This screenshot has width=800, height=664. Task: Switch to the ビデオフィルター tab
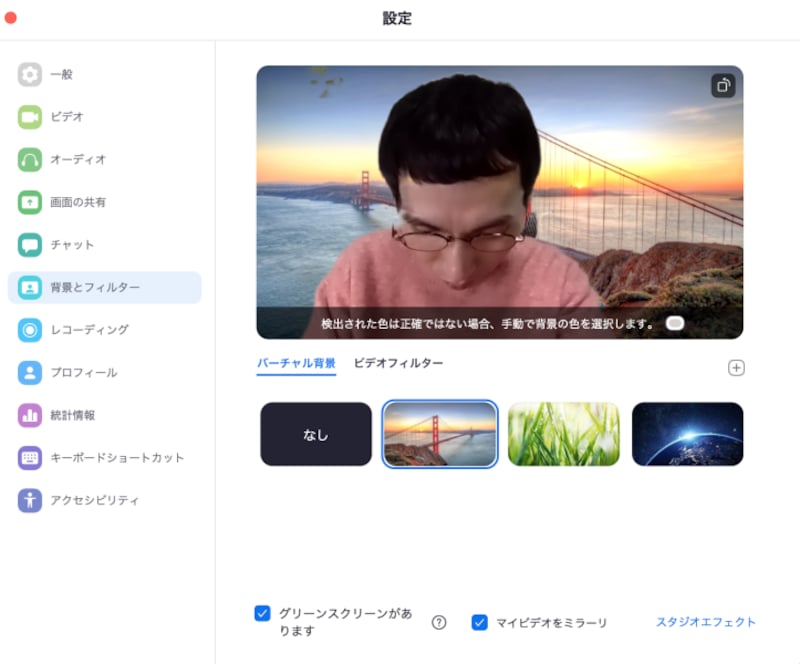[x=398, y=365]
